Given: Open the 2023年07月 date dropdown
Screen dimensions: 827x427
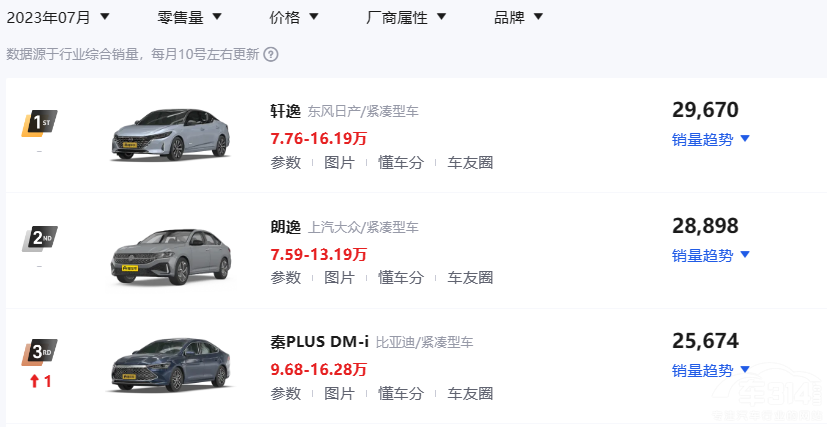Looking at the screenshot, I should 59,17.
